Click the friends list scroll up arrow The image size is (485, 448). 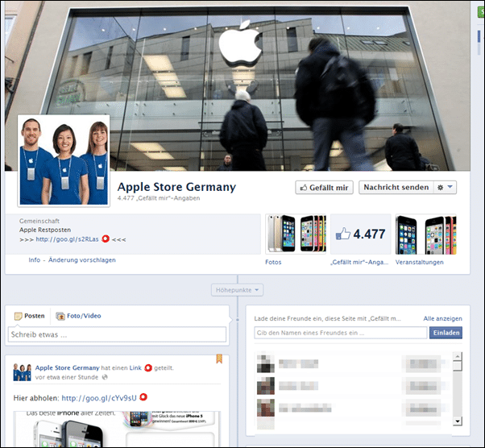point(457,356)
